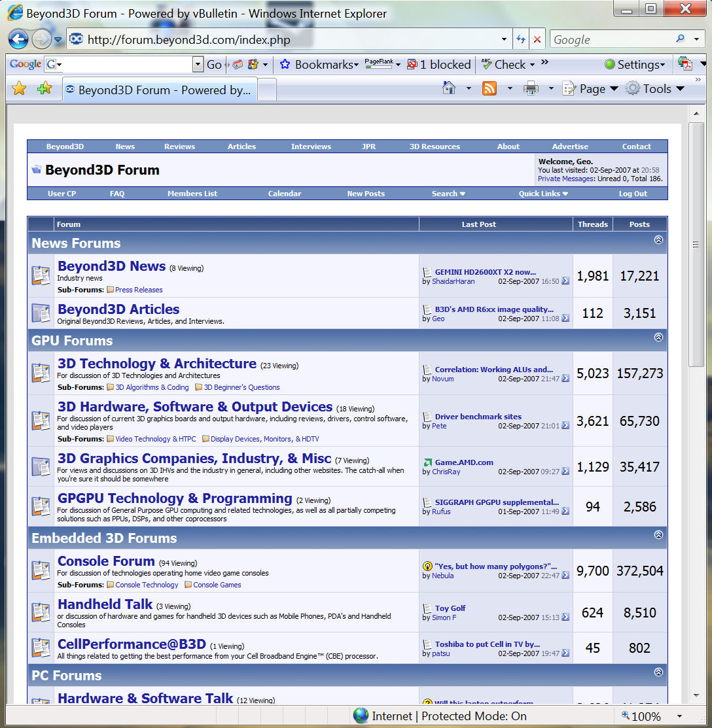712x728 pixels.
Task: Collapse the Embedded 3D Forums category
Action: click(658, 534)
